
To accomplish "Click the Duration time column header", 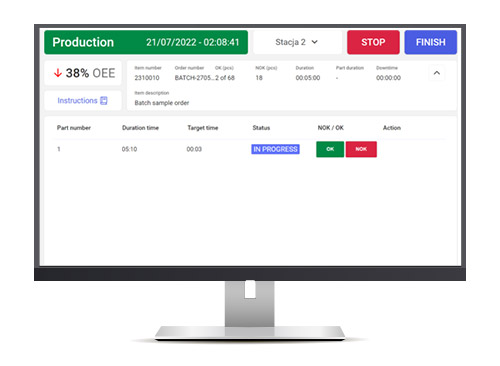I will click(x=140, y=128).
